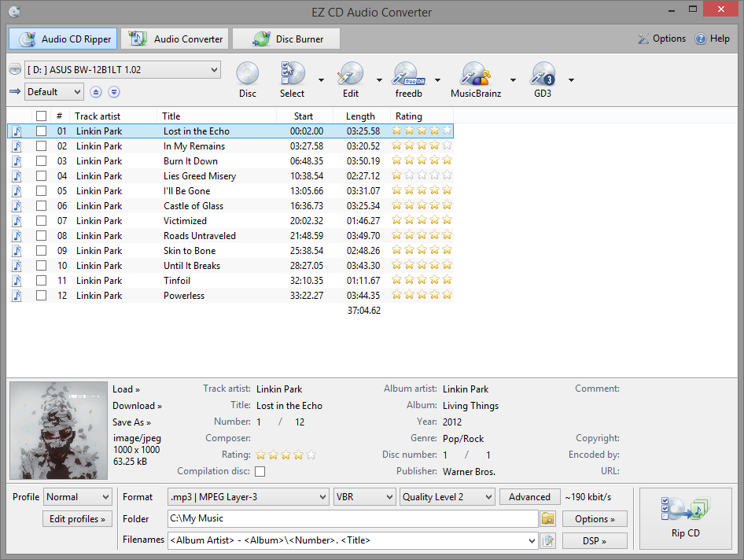Check the box for I'll Be Gone
The image size is (744, 560).
tap(41, 191)
